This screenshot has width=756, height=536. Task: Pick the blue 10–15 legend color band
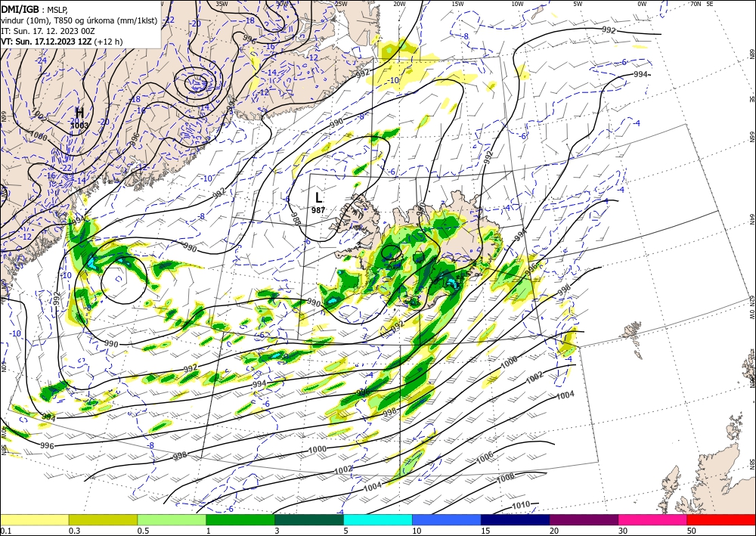click(x=447, y=519)
